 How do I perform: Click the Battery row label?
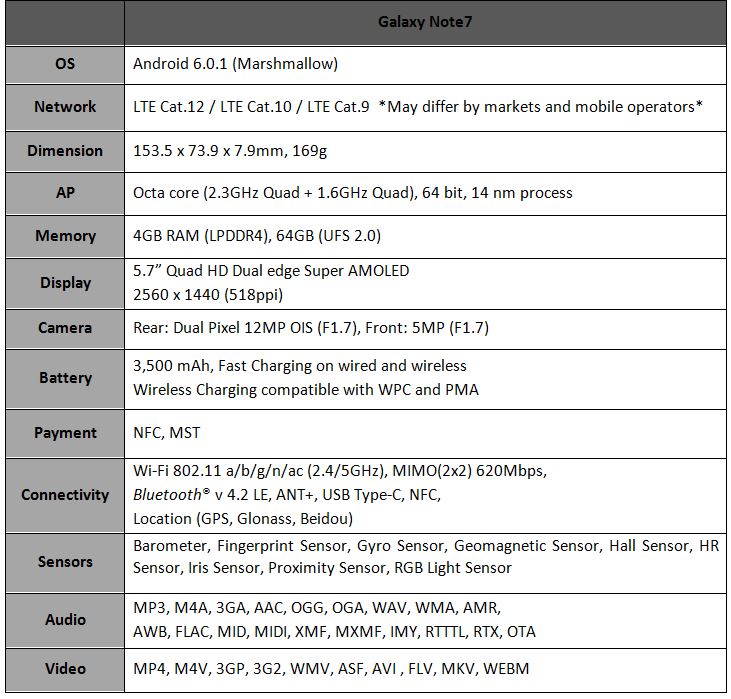coord(65,378)
